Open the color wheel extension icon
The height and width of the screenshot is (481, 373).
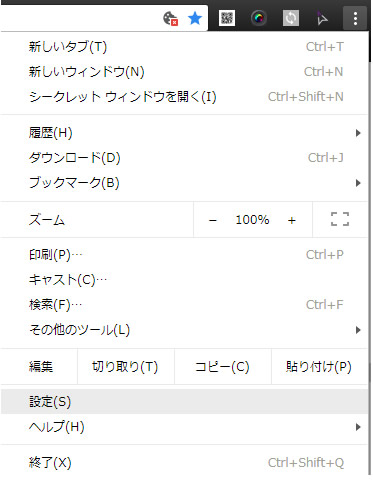(259, 18)
